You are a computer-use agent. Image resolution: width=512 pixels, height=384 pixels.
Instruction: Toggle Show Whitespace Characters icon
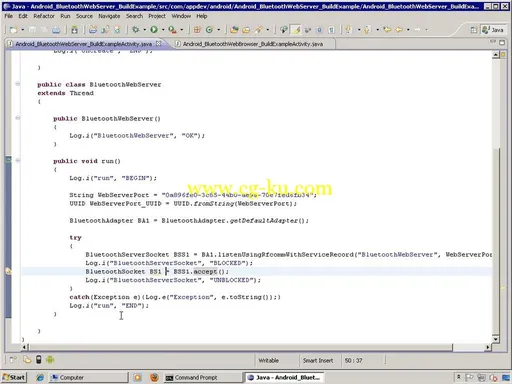[331, 30]
